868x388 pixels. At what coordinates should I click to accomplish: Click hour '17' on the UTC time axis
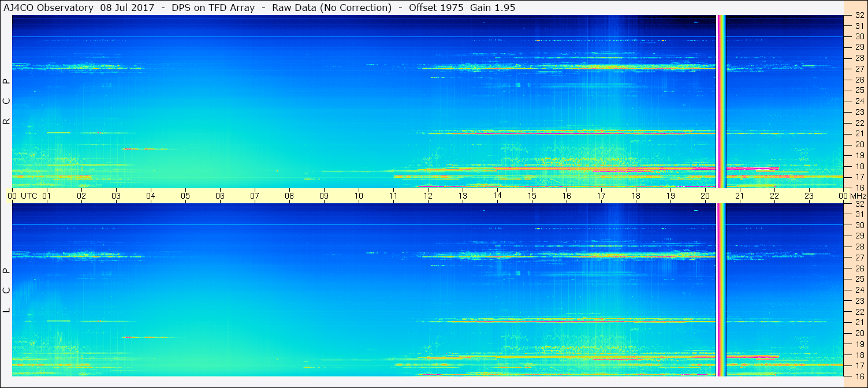(601, 196)
